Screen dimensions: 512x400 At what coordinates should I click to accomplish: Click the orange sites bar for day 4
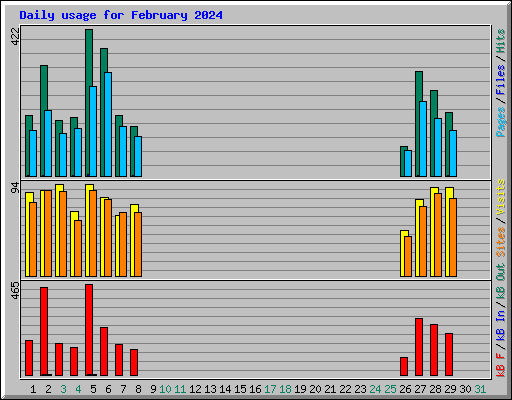78,248
